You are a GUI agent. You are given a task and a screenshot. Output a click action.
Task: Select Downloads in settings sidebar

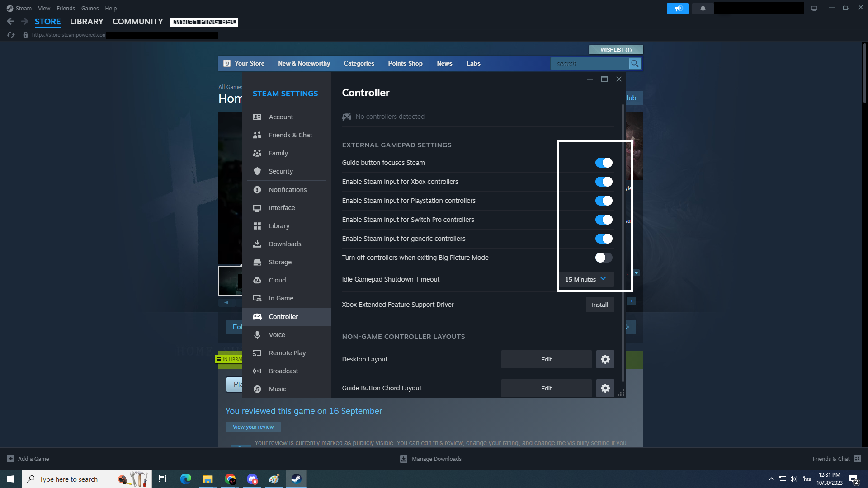285,244
